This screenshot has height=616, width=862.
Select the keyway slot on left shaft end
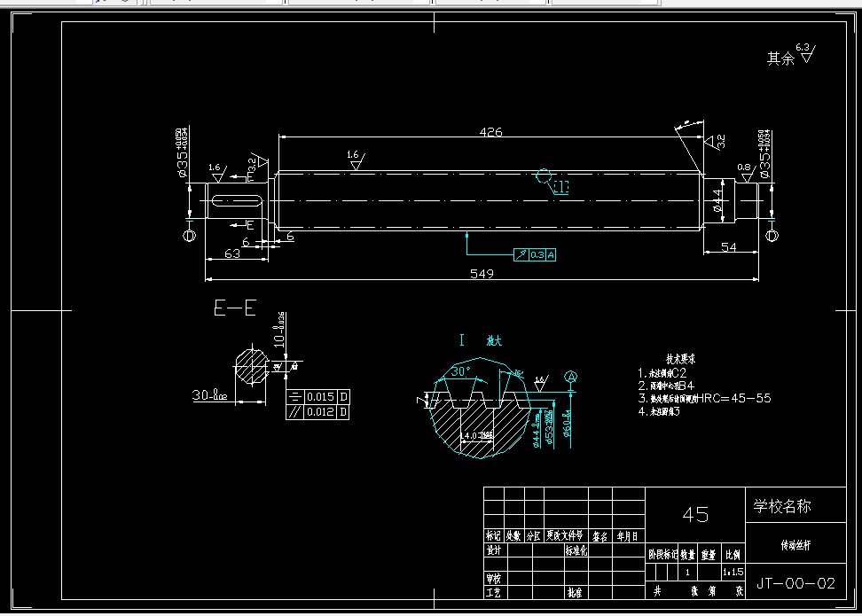pyautogui.click(x=237, y=200)
